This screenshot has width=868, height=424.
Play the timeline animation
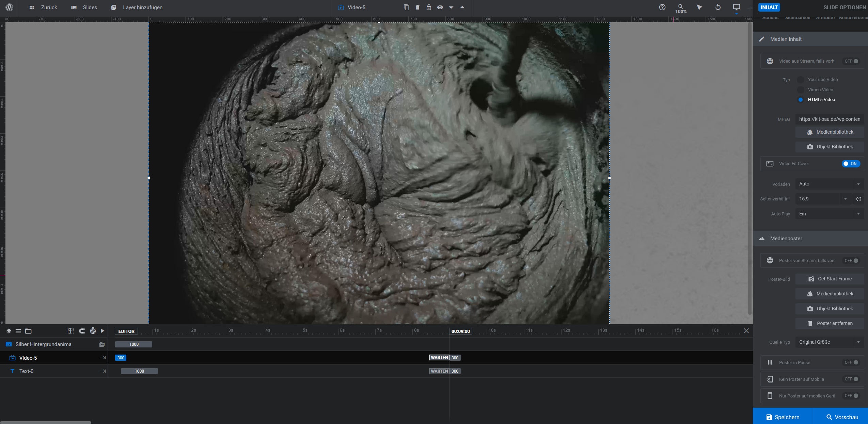[x=102, y=331]
